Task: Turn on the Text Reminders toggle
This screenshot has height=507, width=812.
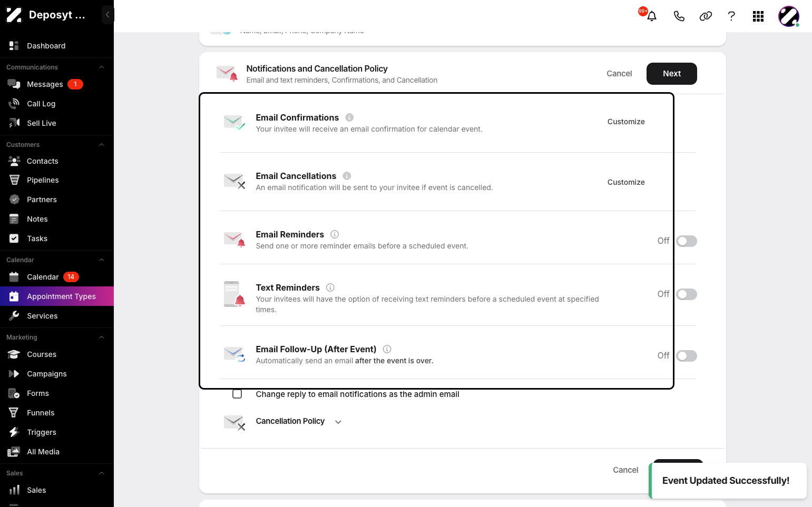Action: coord(687,294)
